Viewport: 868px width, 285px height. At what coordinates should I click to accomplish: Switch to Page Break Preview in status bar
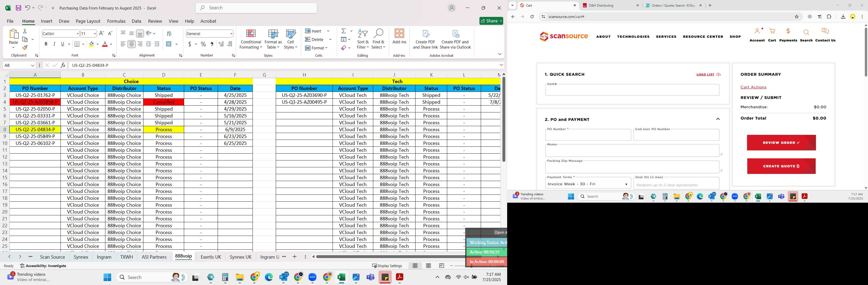pos(441,266)
